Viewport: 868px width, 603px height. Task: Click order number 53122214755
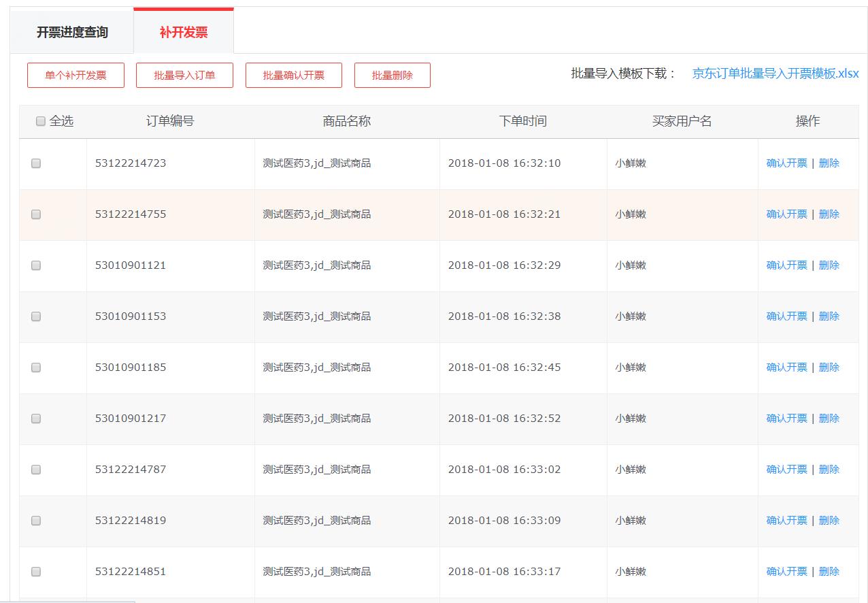pyautogui.click(x=131, y=214)
